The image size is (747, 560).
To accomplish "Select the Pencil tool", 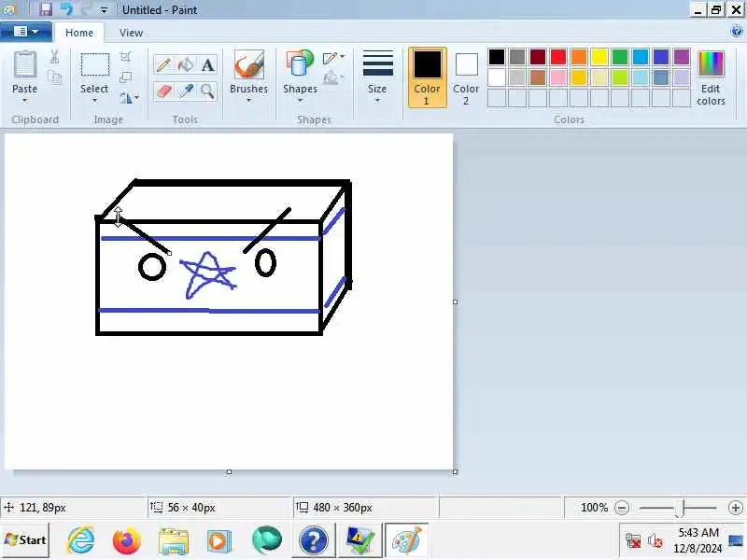I will (163, 64).
